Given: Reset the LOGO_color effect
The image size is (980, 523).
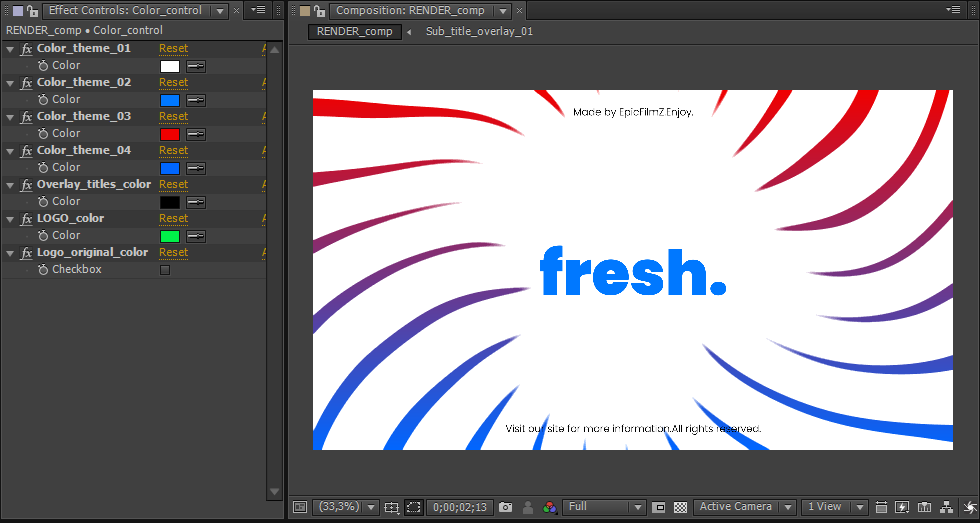Looking at the screenshot, I should tap(174, 218).
